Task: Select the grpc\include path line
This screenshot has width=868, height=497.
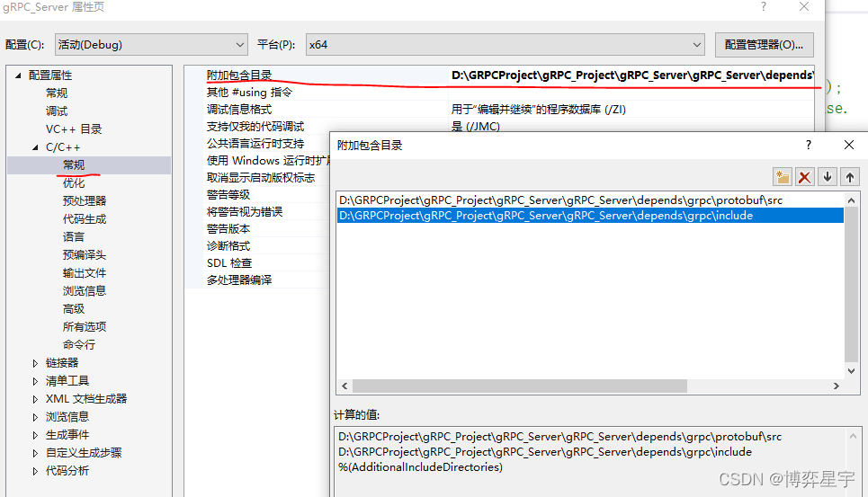Action: 590,216
